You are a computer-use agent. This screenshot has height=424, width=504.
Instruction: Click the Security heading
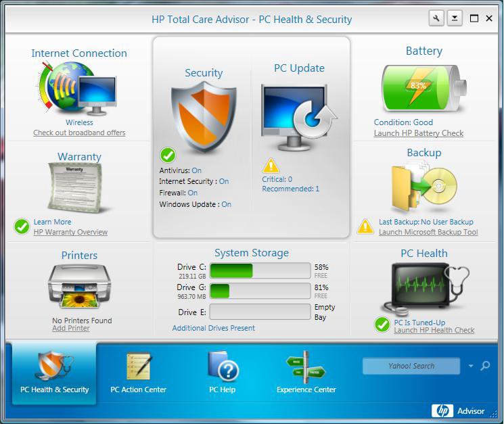[x=204, y=73]
